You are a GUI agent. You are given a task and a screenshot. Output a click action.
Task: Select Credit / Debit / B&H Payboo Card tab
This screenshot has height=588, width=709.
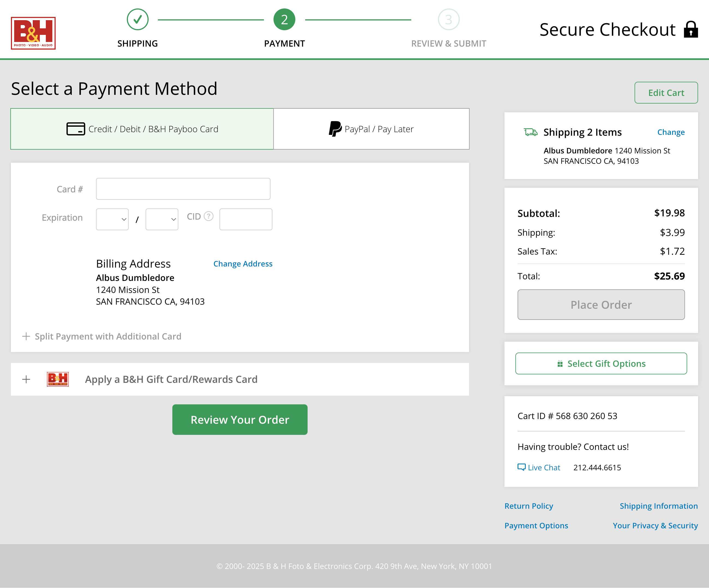142,129
